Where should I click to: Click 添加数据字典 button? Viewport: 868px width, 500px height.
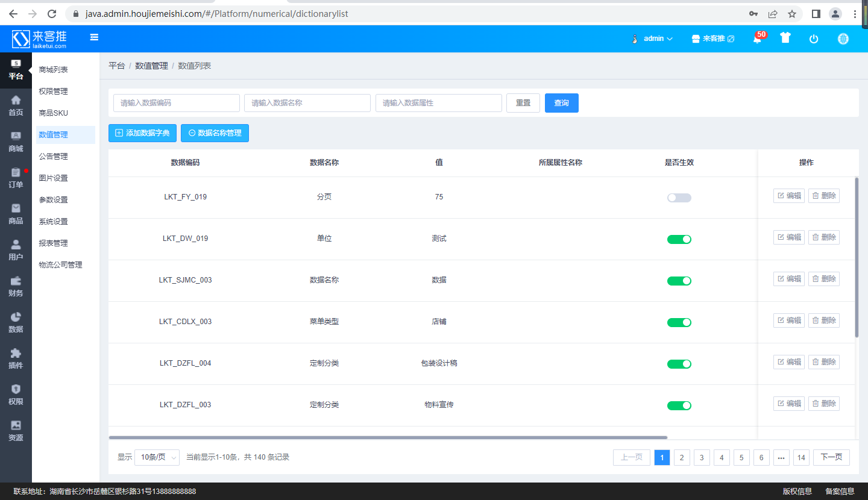pos(142,133)
